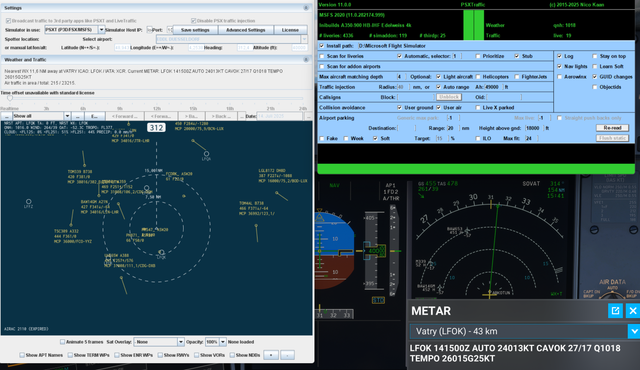Collapse the Settings panel with its round icon

click(306, 8)
